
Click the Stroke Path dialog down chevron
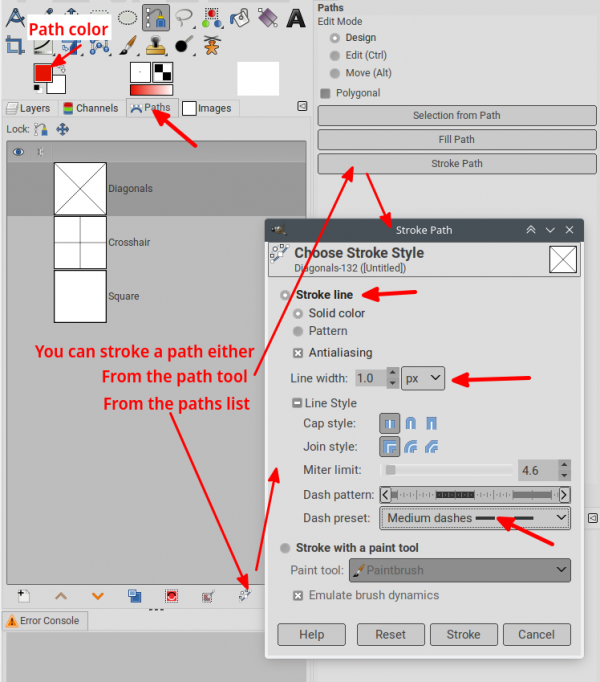tap(550, 230)
